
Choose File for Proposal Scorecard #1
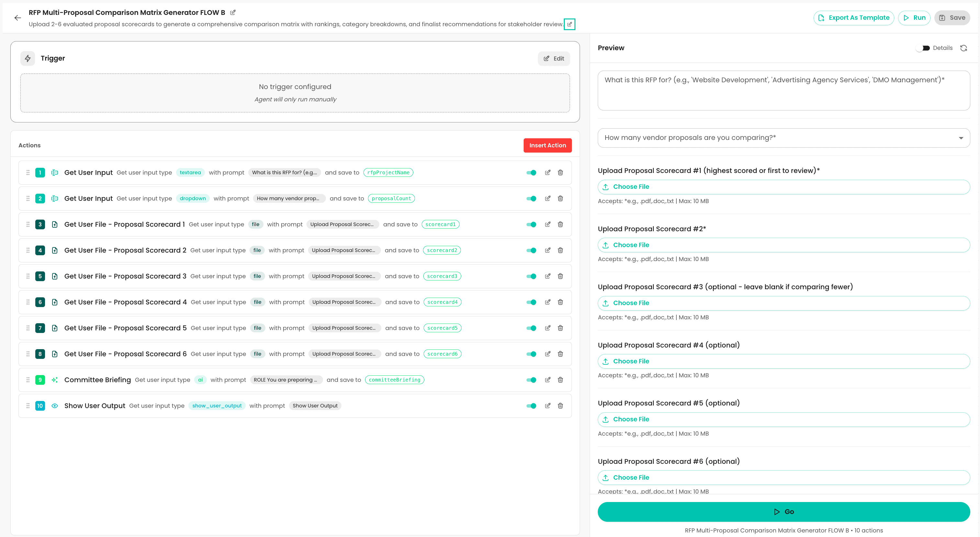[783, 187]
